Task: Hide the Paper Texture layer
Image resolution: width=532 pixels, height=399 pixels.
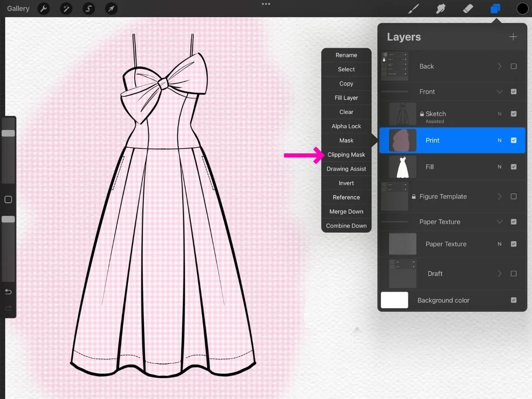Action: tap(514, 244)
